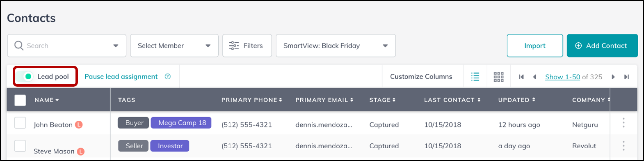This screenshot has width=644, height=161.
Task: Expand the search field dropdown arrow
Action: coord(116,46)
